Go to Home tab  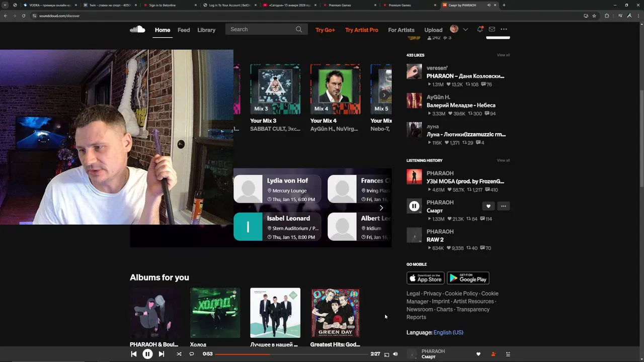click(x=163, y=30)
